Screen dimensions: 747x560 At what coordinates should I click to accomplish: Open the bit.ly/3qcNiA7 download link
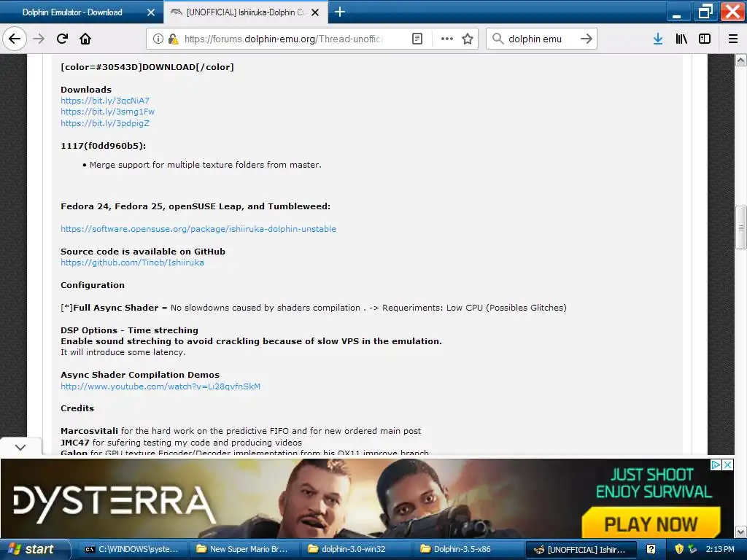(105, 101)
